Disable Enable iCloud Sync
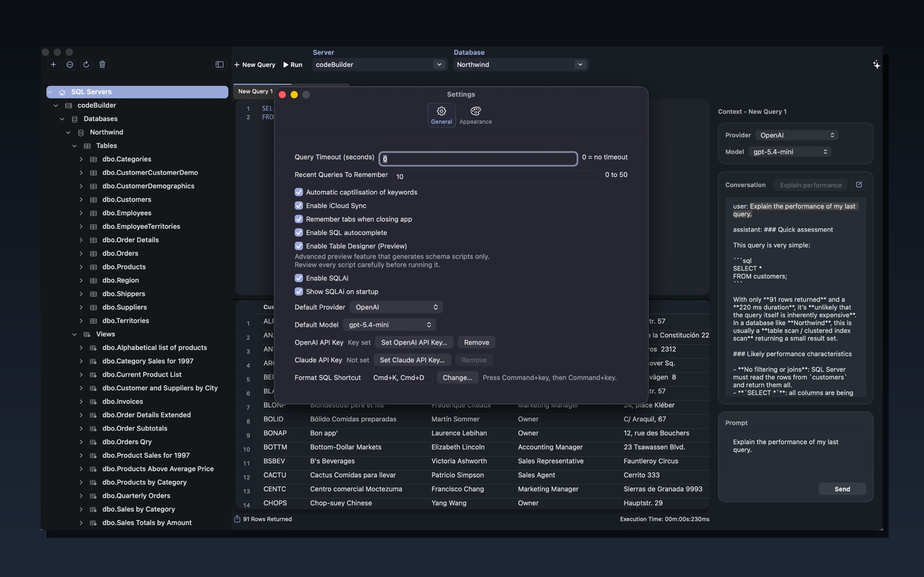Screen dimensions: 924x577 (x=299, y=205)
